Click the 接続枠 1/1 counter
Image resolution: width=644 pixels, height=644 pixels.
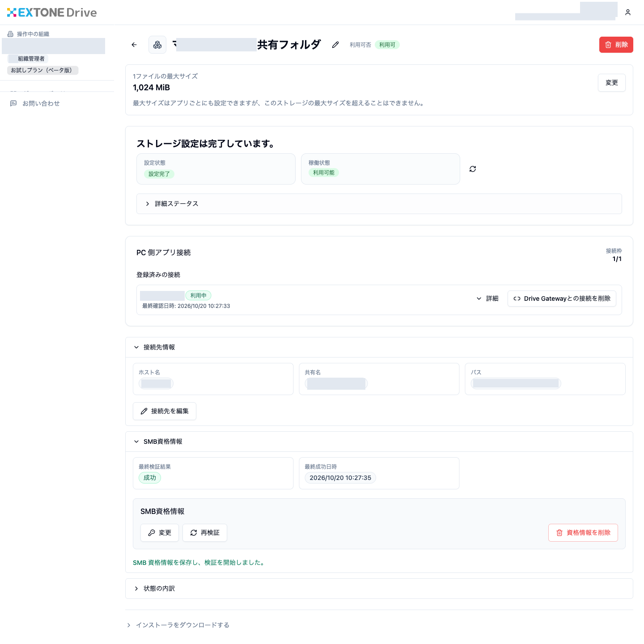(614, 255)
